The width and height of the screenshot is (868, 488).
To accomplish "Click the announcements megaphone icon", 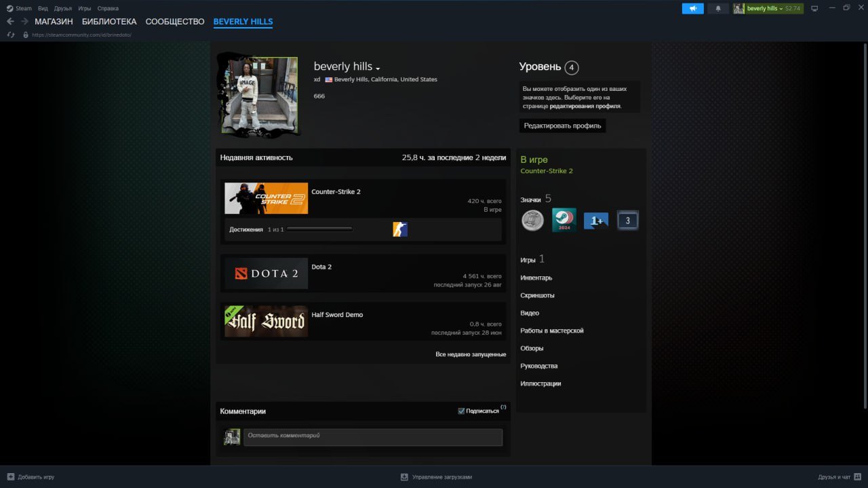I will pyautogui.click(x=692, y=8).
